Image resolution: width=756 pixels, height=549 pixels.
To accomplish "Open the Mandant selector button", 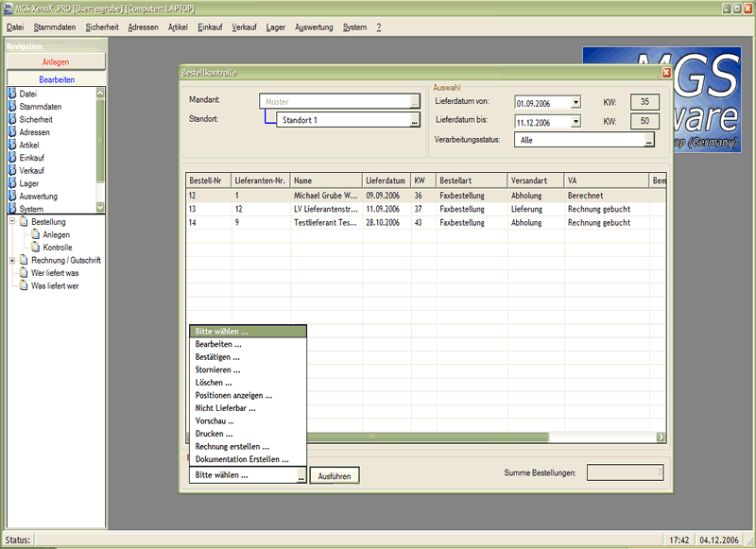I will tap(415, 102).
